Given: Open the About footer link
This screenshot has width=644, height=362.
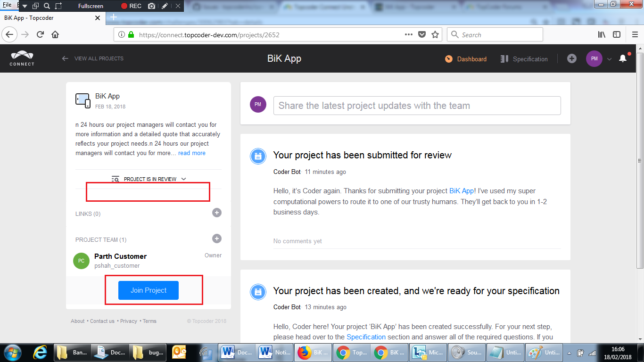Looking at the screenshot, I should (x=78, y=321).
